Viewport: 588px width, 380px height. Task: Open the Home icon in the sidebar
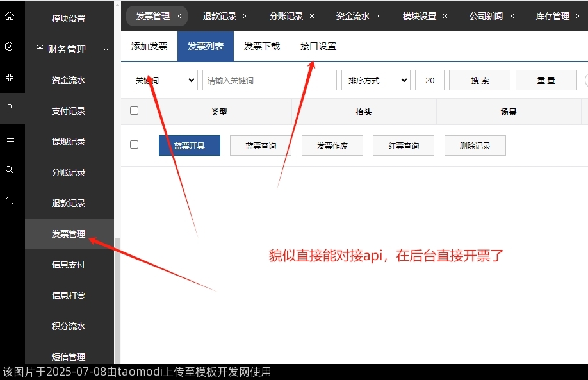coord(10,15)
